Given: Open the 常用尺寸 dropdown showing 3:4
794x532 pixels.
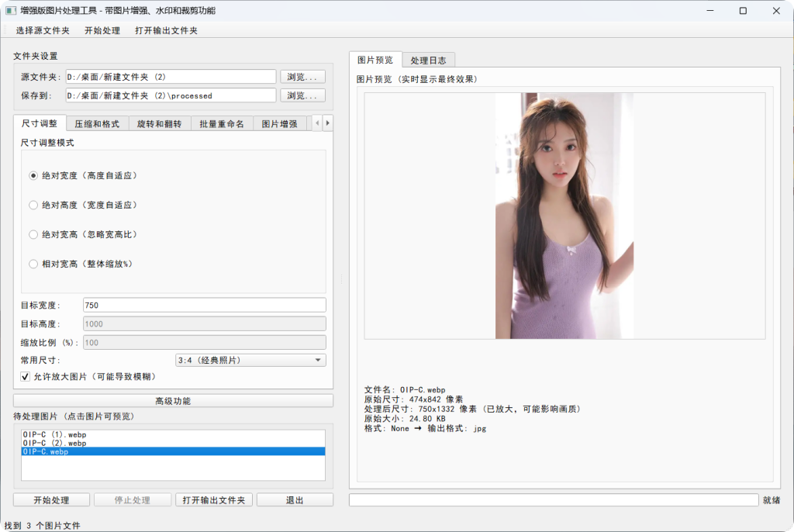Looking at the screenshot, I should click(x=250, y=360).
